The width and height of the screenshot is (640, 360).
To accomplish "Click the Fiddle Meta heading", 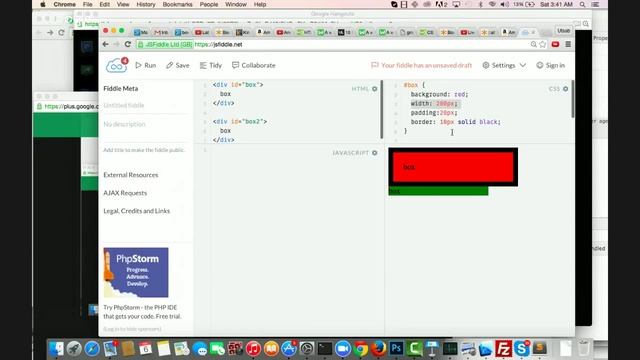I will coord(121,88).
